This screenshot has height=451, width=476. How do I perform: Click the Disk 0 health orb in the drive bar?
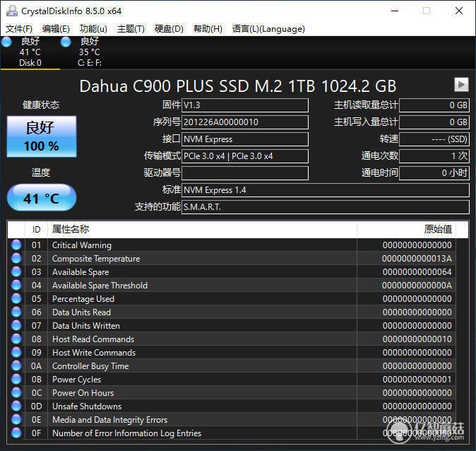[x=6, y=42]
